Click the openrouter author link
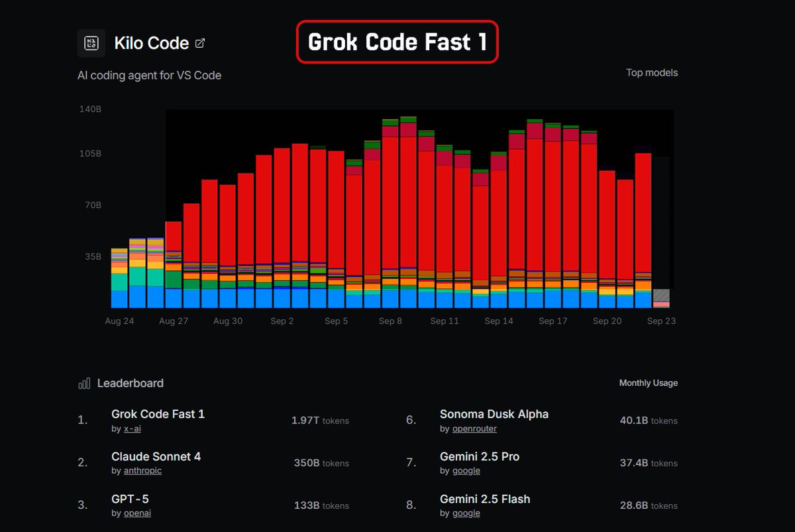The image size is (795, 532). tap(474, 429)
